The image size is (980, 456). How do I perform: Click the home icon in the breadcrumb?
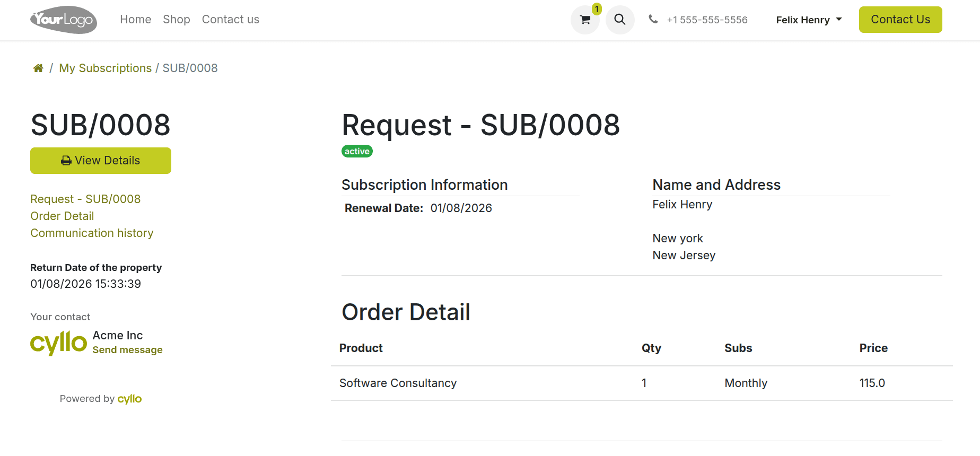coord(38,67)
